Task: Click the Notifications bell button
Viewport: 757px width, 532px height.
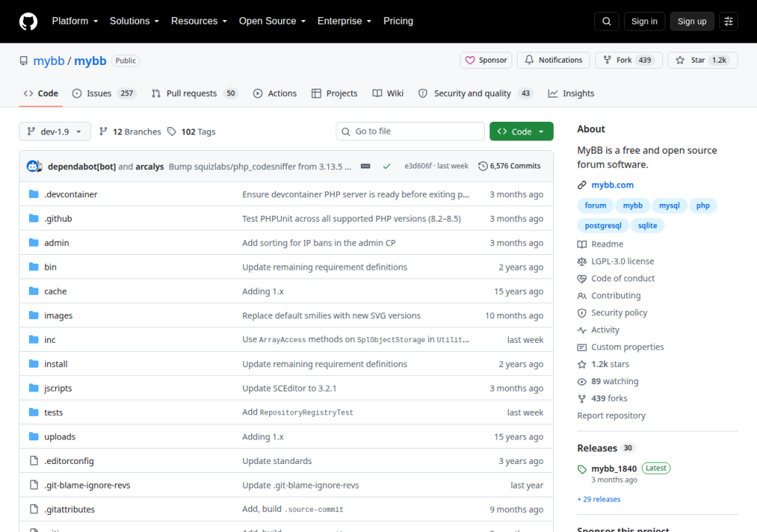Action: click(553, 61)
